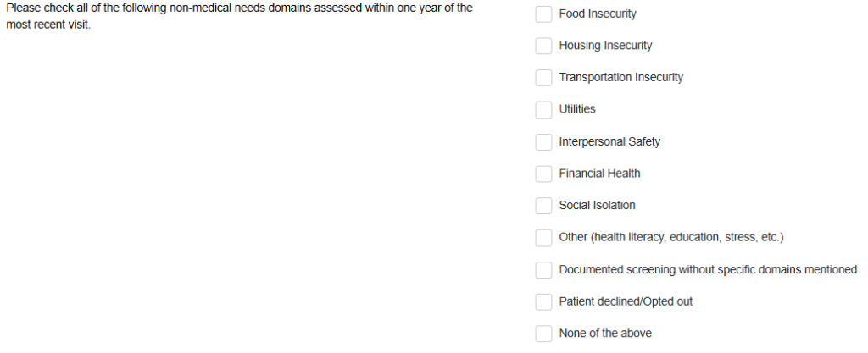Click the "Housing Insecurity" label text
This screenshot has width=868, height=353.
pyautogui.click(x=605, y=46)
